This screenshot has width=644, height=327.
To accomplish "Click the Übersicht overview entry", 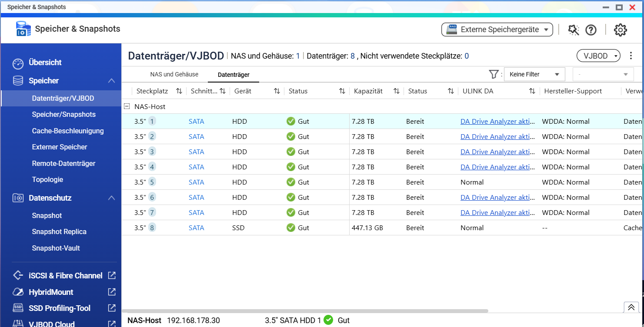I will coord(45,63).
